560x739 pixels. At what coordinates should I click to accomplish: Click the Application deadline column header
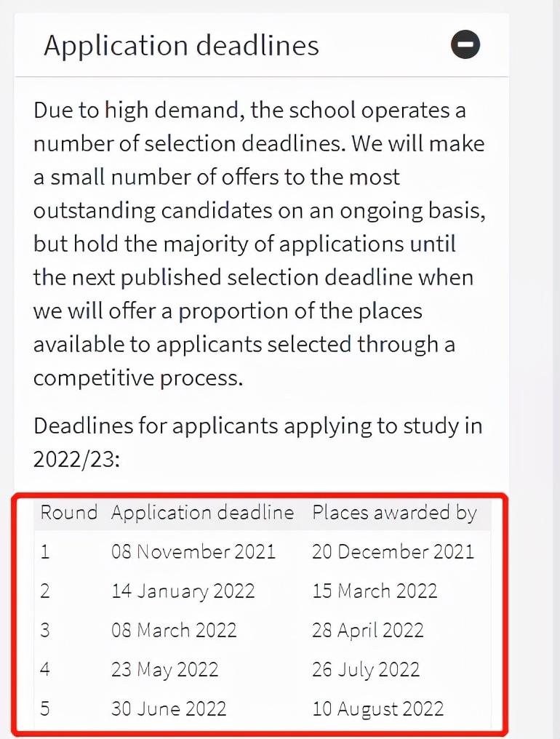(x=202, y=513)
